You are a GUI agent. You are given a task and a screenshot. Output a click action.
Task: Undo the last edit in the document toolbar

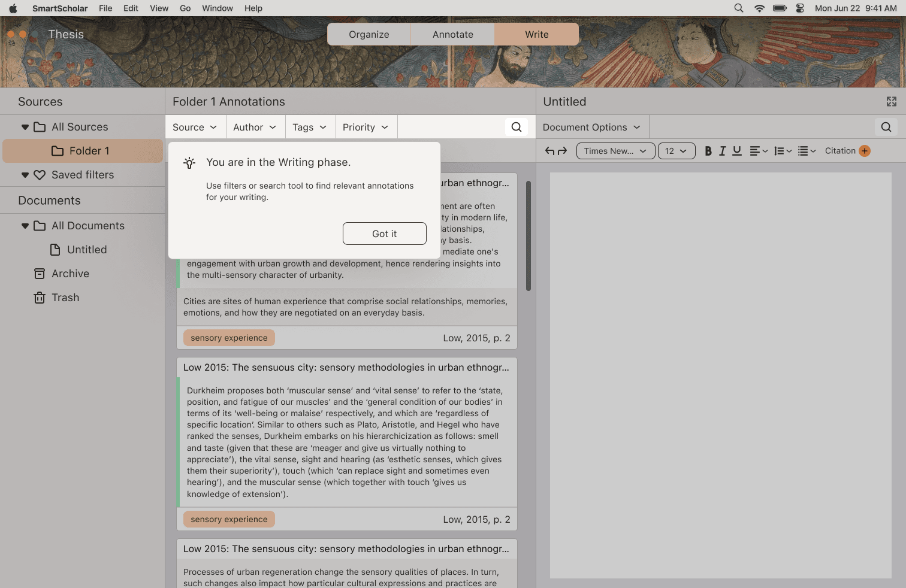tap(549, 151)
